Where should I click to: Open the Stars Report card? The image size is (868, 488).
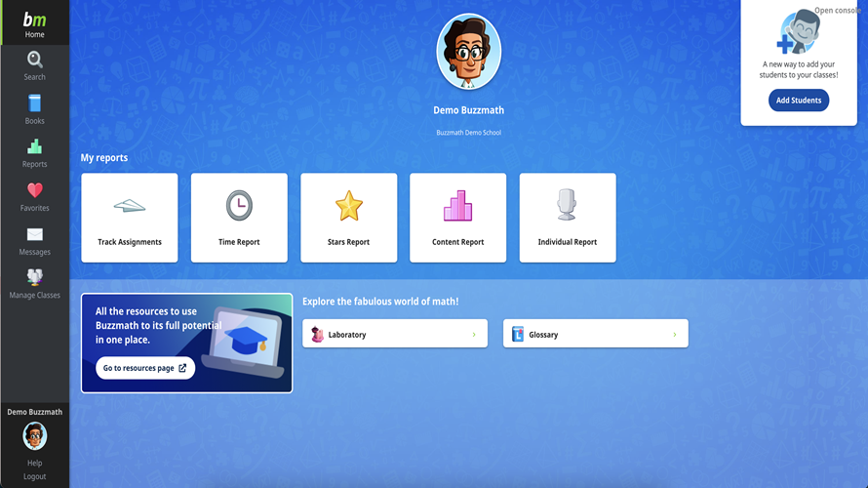[x=348, y=218]
